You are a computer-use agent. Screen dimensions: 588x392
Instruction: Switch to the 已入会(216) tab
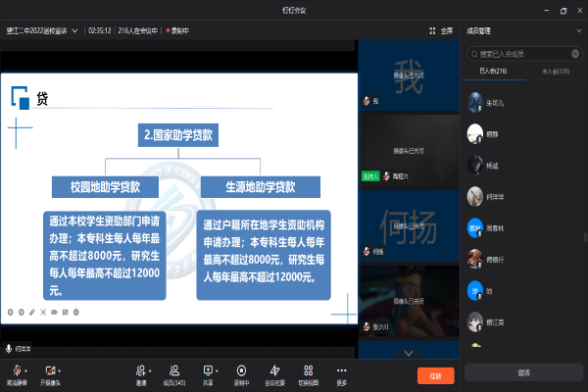(x=491, y=72)
